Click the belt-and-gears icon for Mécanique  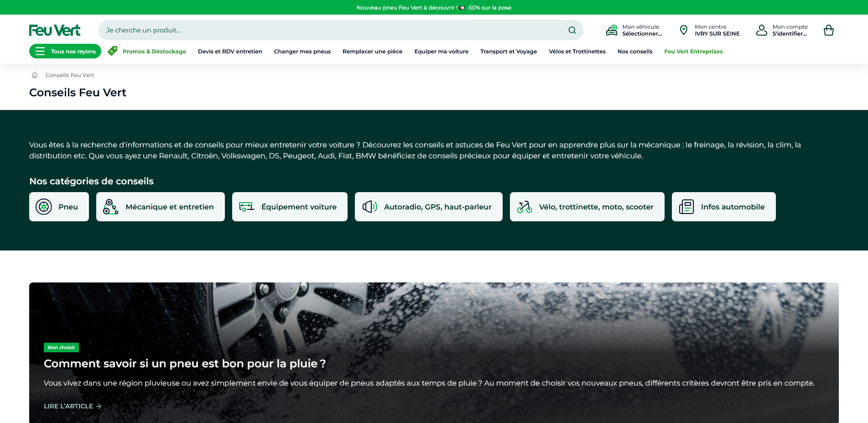[x=110, y=207]
